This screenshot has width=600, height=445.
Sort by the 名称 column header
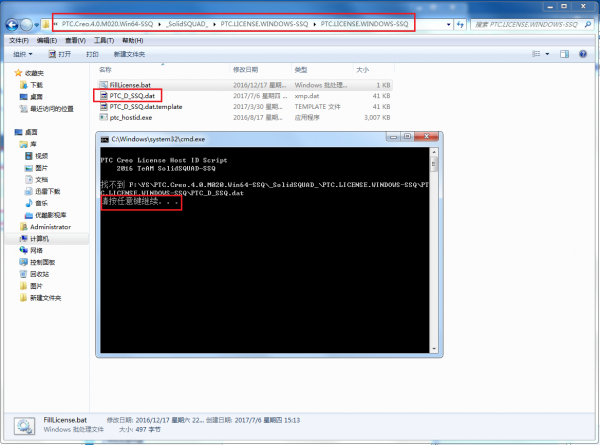[x=105, y=70]
